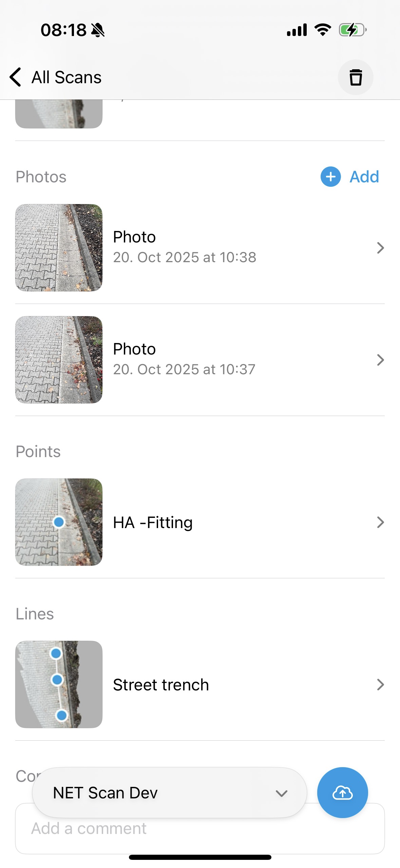Tap the battery charging status icon
400x868 pixels.
point(353,30)
